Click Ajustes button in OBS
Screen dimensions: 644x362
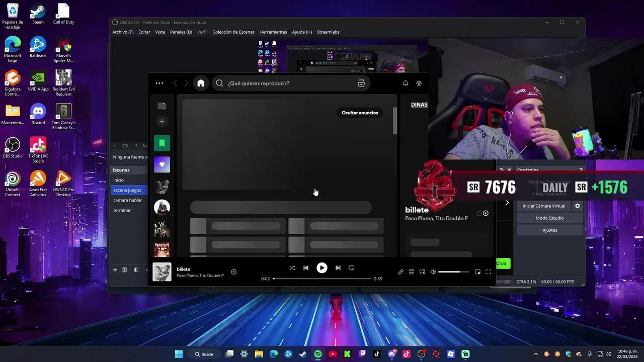(549, 230)
